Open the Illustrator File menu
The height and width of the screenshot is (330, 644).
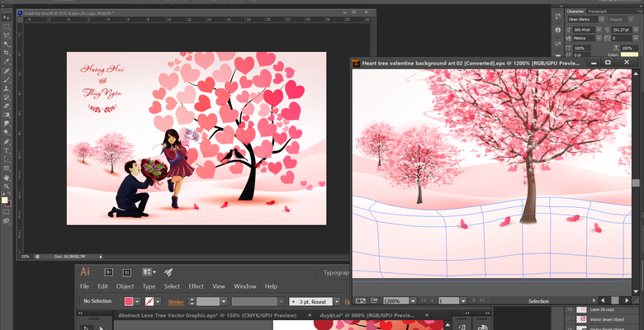click(84, 286)
